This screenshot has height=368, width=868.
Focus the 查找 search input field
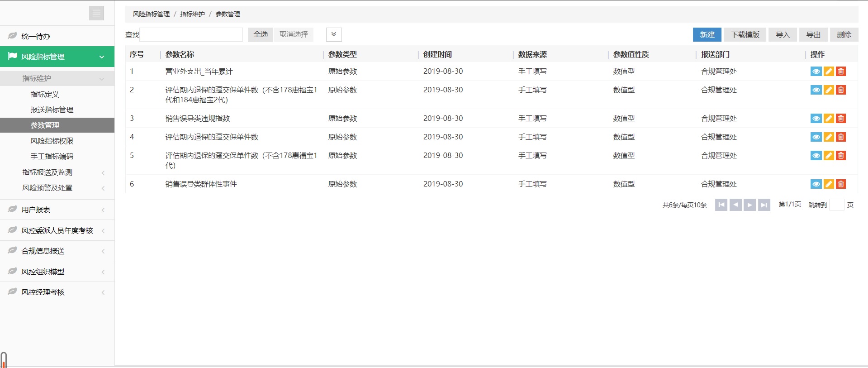[x=191, y=34]
